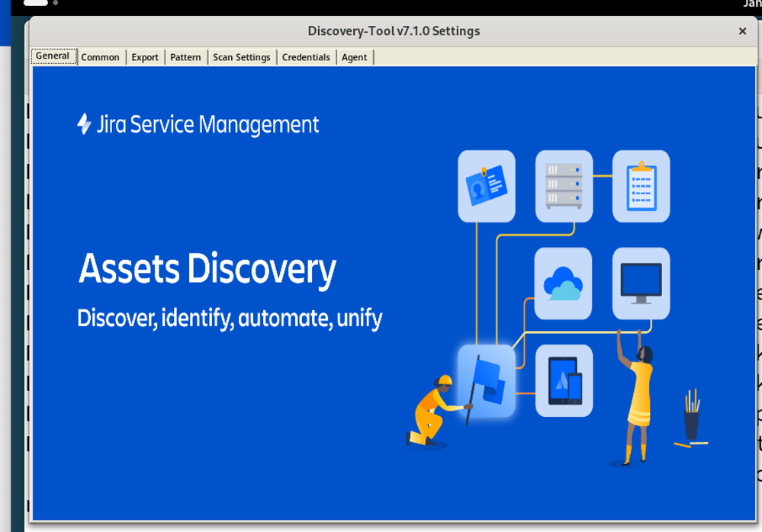Switch to the General tab
This screenshot has width=762, height=532.
tap(53, 56)
